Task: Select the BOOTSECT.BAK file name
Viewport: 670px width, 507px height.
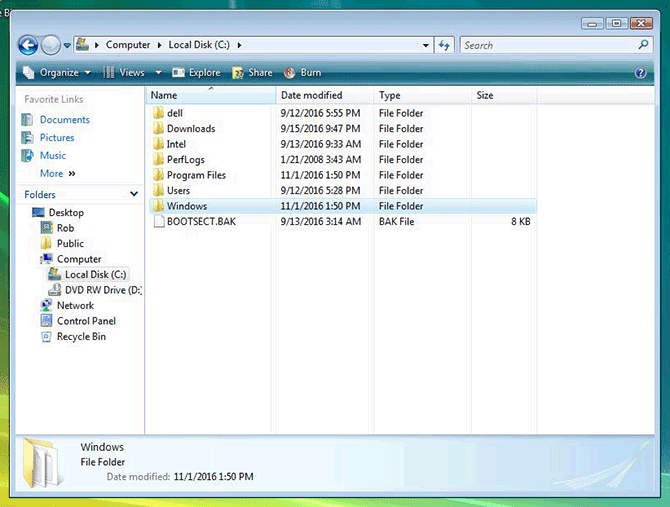Action: 201,221
